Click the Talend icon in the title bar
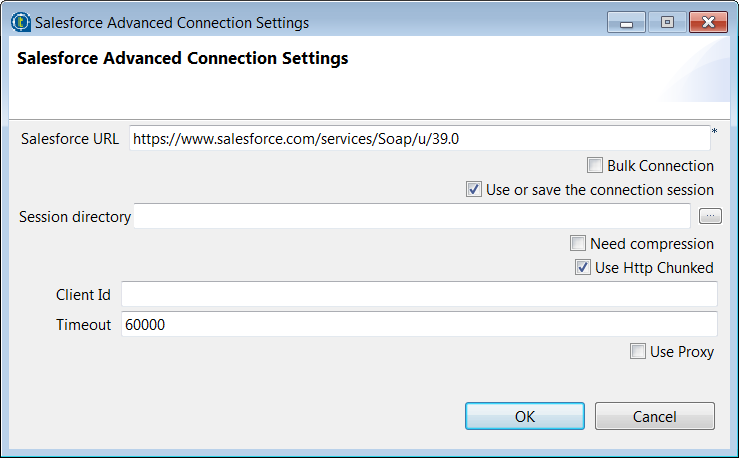This screenshot has width=739, height=458. pos(21,22)
